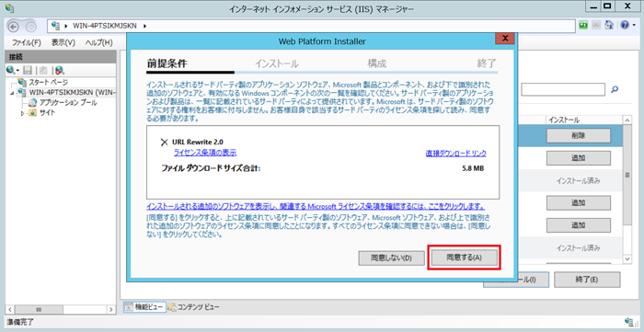Image resolution: width=644 pixels, height=332 pixels.
Task: Close the Web Platform Installer dialog
Action: 506,39
